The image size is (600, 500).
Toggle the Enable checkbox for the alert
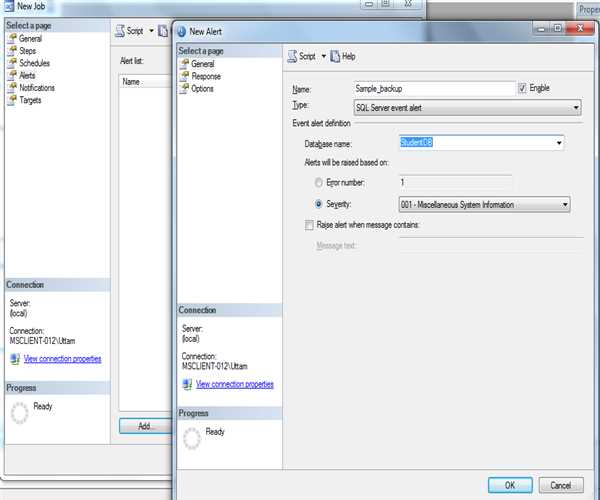(523, 88)
